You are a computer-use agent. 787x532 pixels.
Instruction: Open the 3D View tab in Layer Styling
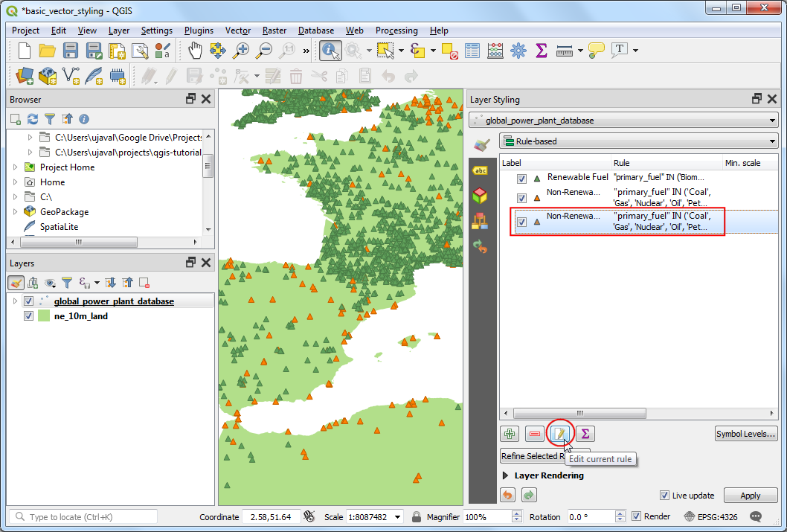[481, 195]
